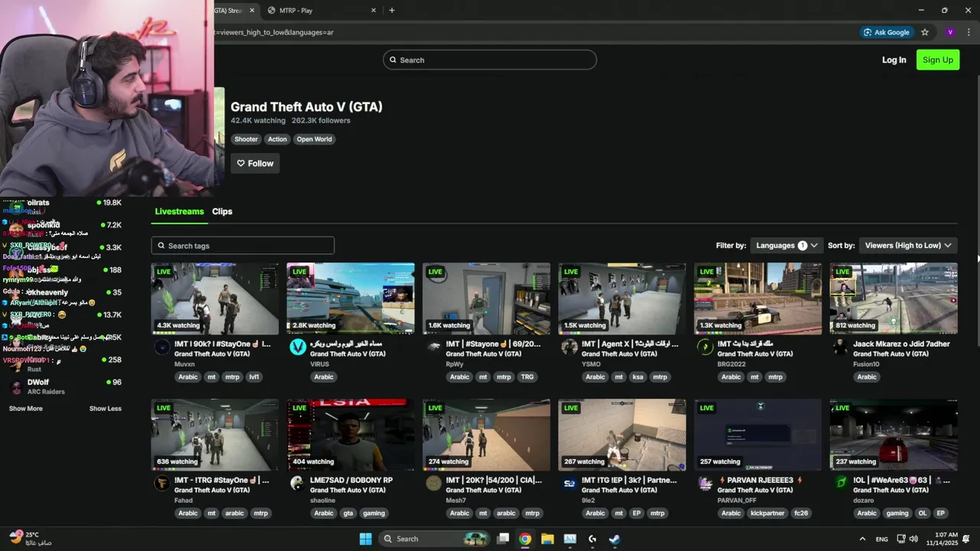Open Fahad channel avatar icon
The image size is (980, 551).
[x=162, y=484]
